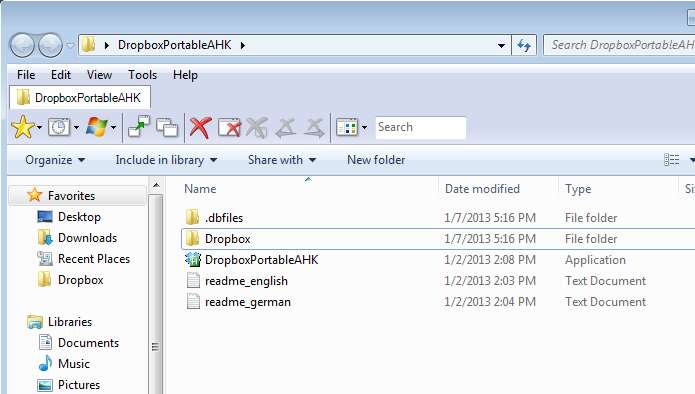695x394 pixels.
Task: Open the recent pages dropdown beside Forward
Action: (x=70, y=45)
